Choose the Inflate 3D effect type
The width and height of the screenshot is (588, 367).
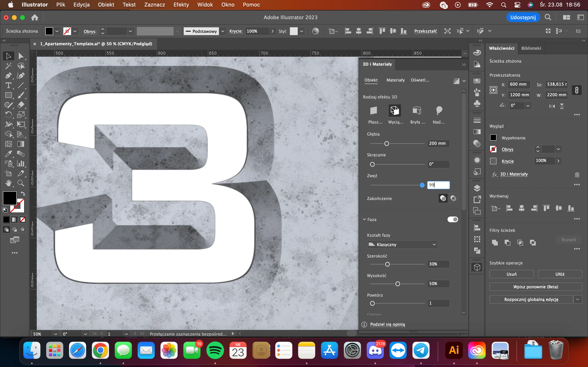tap(439, 111)
